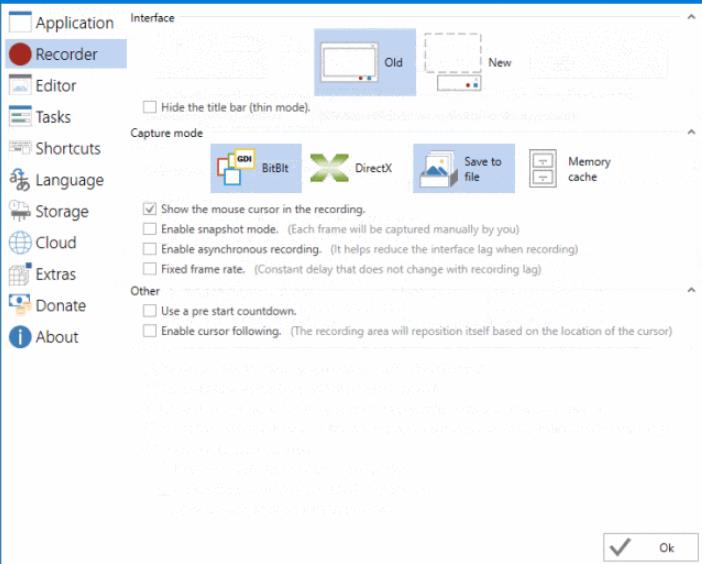Open the Language settings icon

20,180
